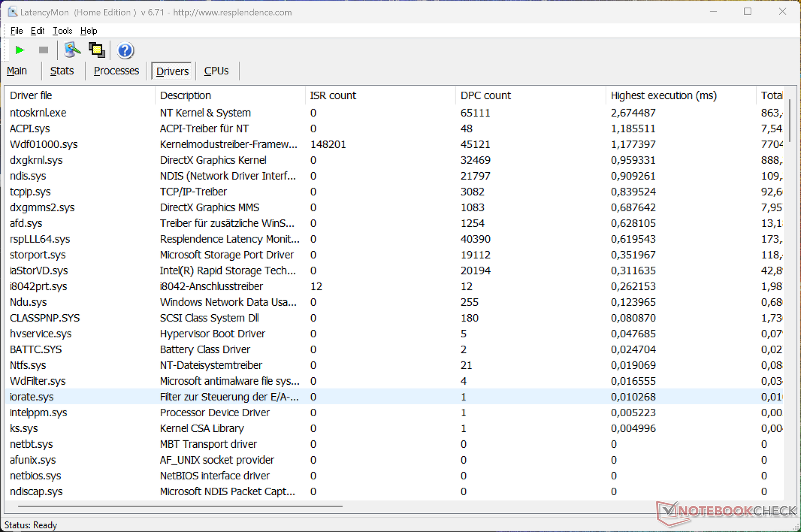This screenshot has height=532, width=801.
Task: Click the description 'DirectX Graphics Kernel'
Action: [213, 160]
